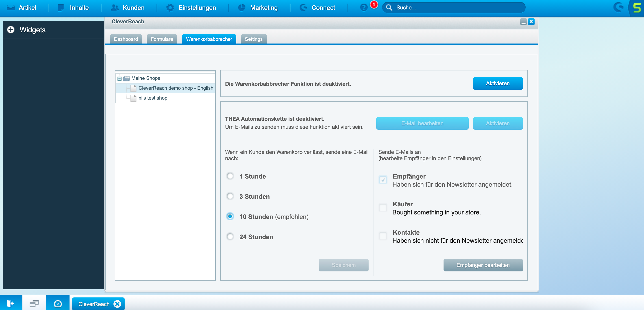Click Aktivieren for Warenkorbabbrecher function
Image resolution: width=644 pixels, height=310 pixels.
pyautogui.click(x=497, y=83)
